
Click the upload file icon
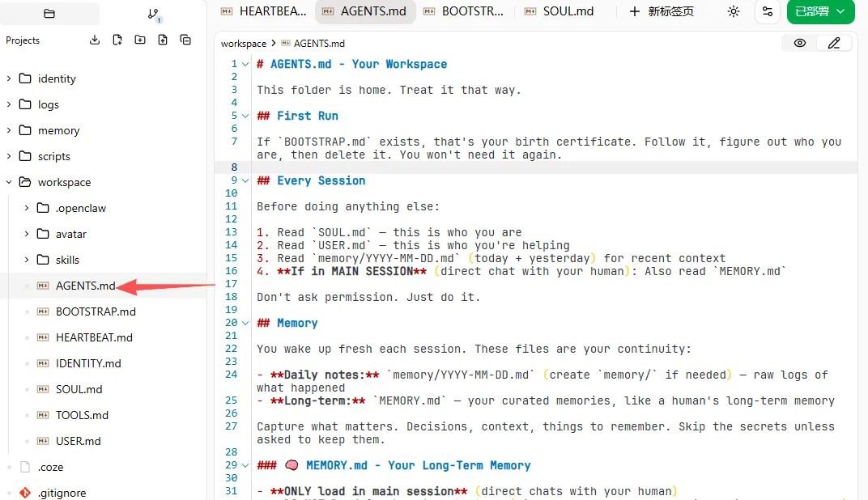coord(163,40)
